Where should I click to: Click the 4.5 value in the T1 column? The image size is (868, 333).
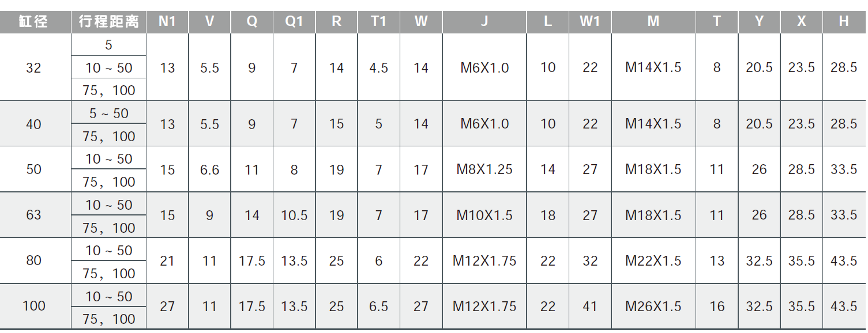378,67
